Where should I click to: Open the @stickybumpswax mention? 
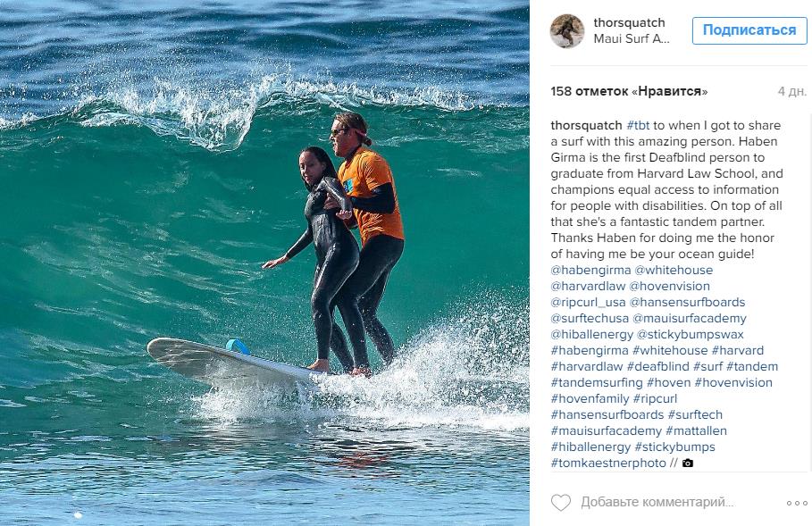690,334
